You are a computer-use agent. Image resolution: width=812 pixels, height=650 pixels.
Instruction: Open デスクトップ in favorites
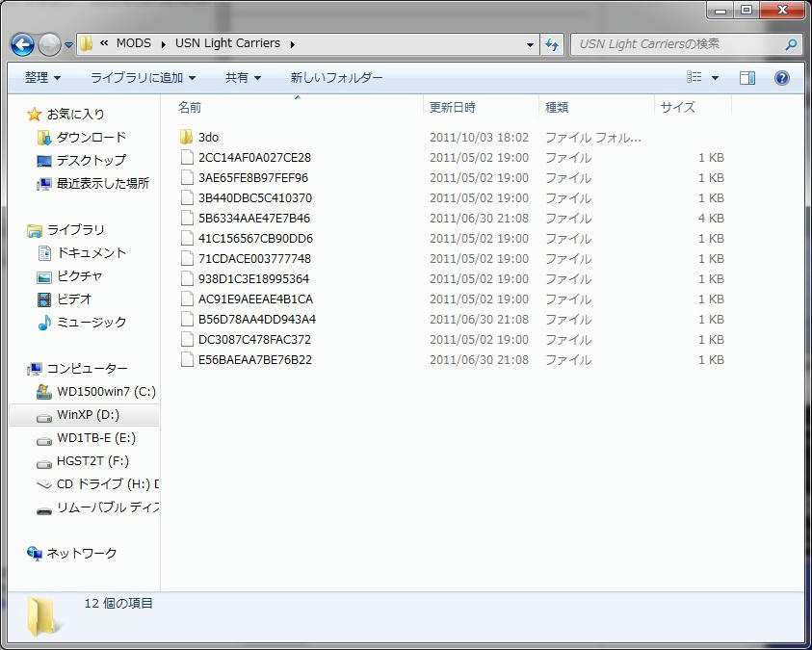click(x=81, y=161)
